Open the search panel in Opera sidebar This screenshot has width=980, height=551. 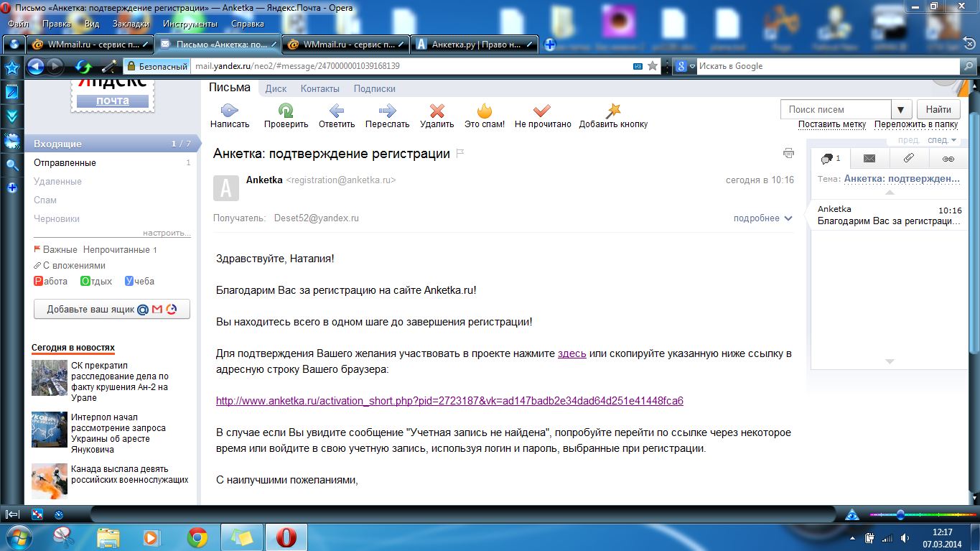pos(12,165)
